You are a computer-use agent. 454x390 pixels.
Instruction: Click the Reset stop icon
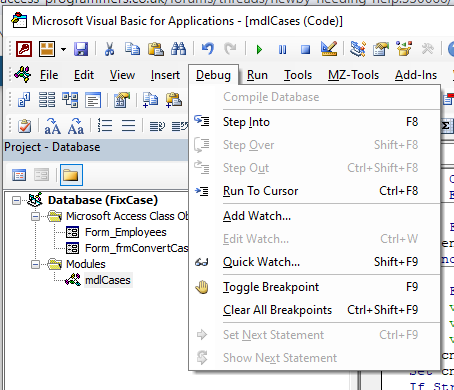click(305, 50)
